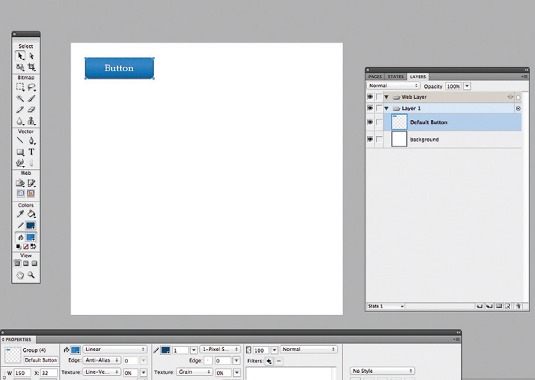The image size is (535, 380).
Task: Click the blue Button on canvas
Action: (119, 68)
